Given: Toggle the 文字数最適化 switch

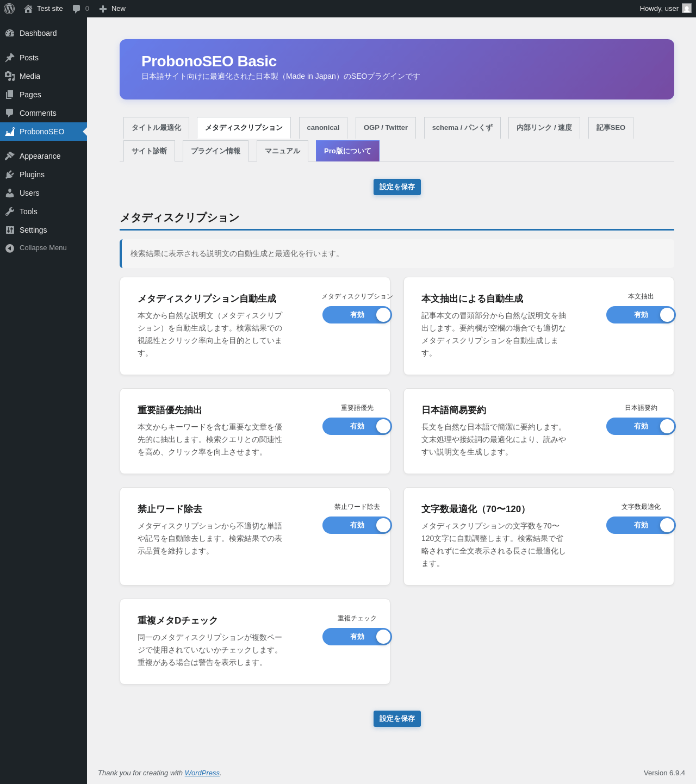Looking at the screenshot, I should point(641,525).
